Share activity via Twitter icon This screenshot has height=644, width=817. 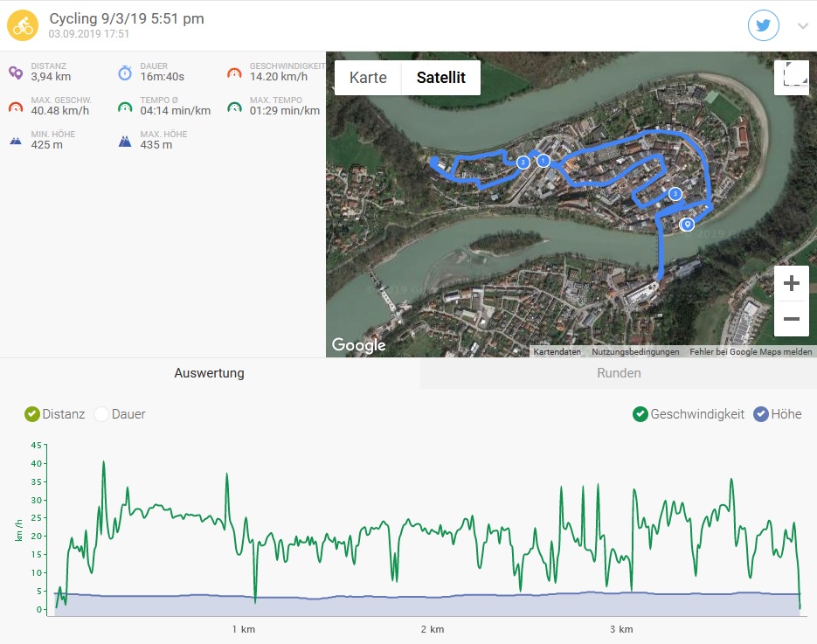(763, 25)
